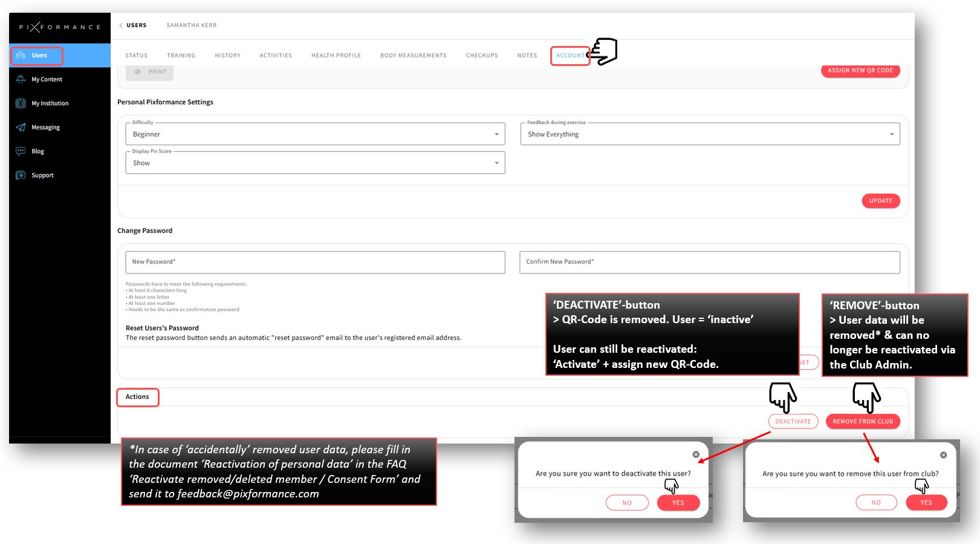
Task: Click Remove From Club button
Action: click(863, 422)
